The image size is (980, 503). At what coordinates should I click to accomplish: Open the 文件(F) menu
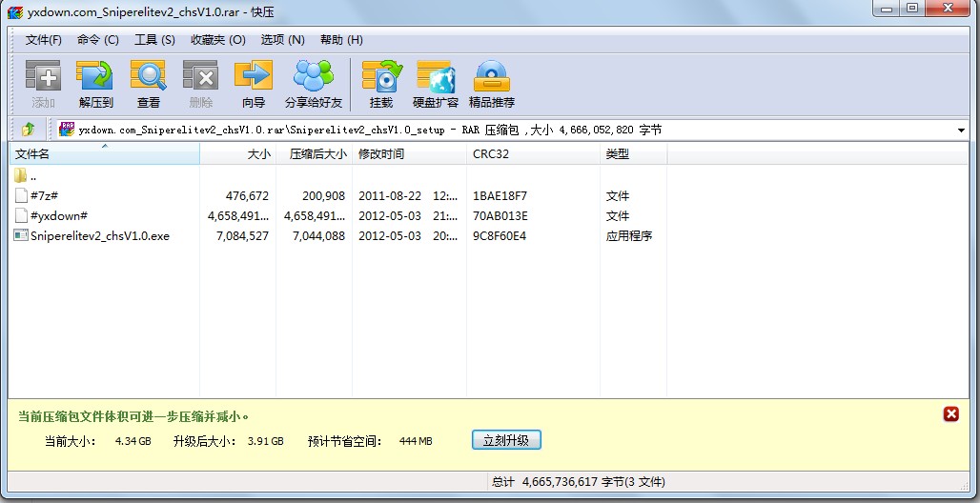pos(43,40)
